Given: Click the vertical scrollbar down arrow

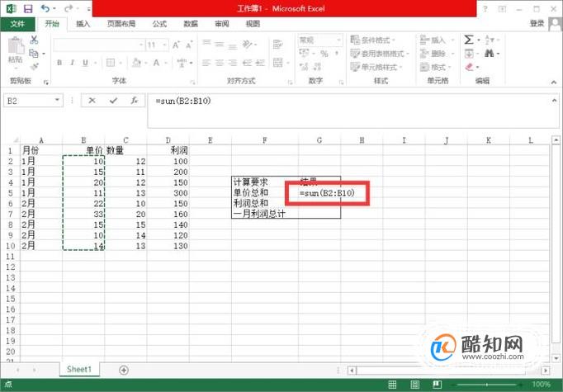Looking at the screenshot, I should click(556, 358).
